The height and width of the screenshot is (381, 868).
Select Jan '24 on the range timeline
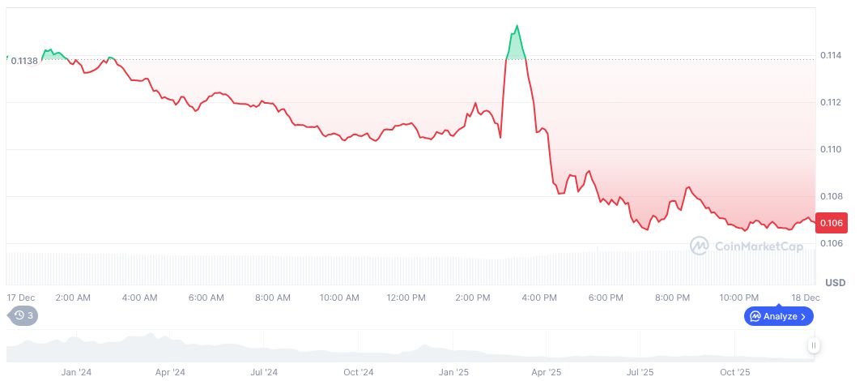coord(75,372)
